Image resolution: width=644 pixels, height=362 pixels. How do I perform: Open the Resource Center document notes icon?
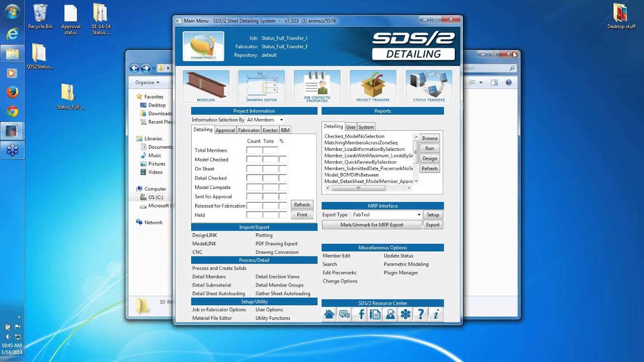[x=375, y=314]
